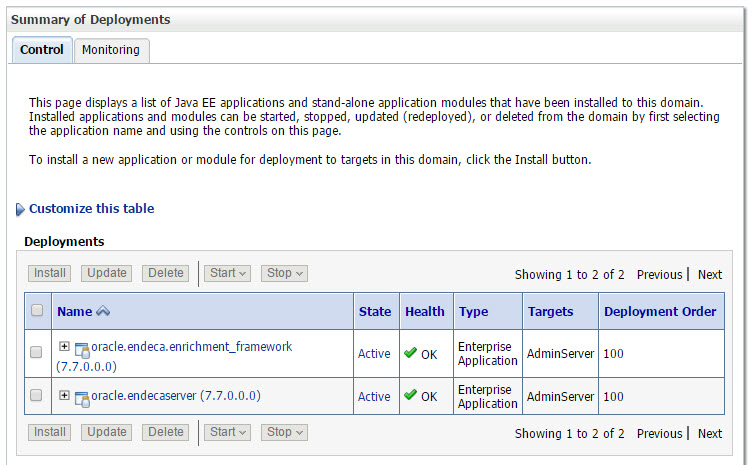
Task: Click the top Previous pagination link
Action: tap(659, 275)
